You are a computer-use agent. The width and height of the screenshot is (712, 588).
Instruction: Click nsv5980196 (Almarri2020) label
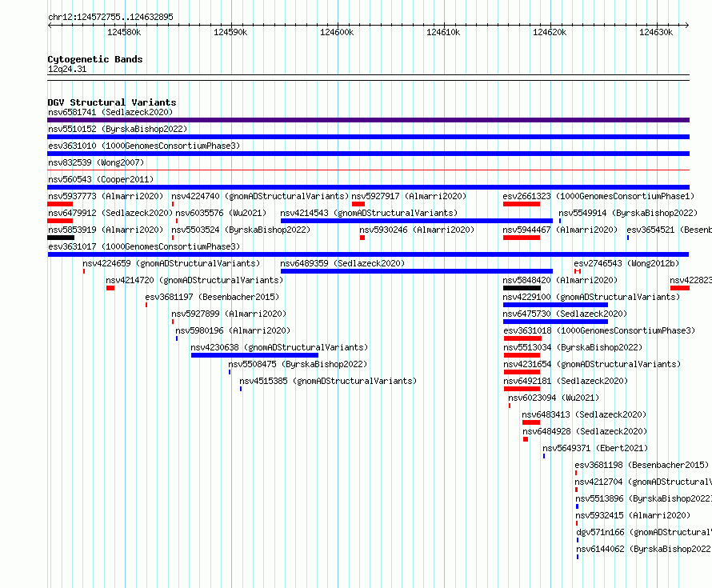(233, 330)
